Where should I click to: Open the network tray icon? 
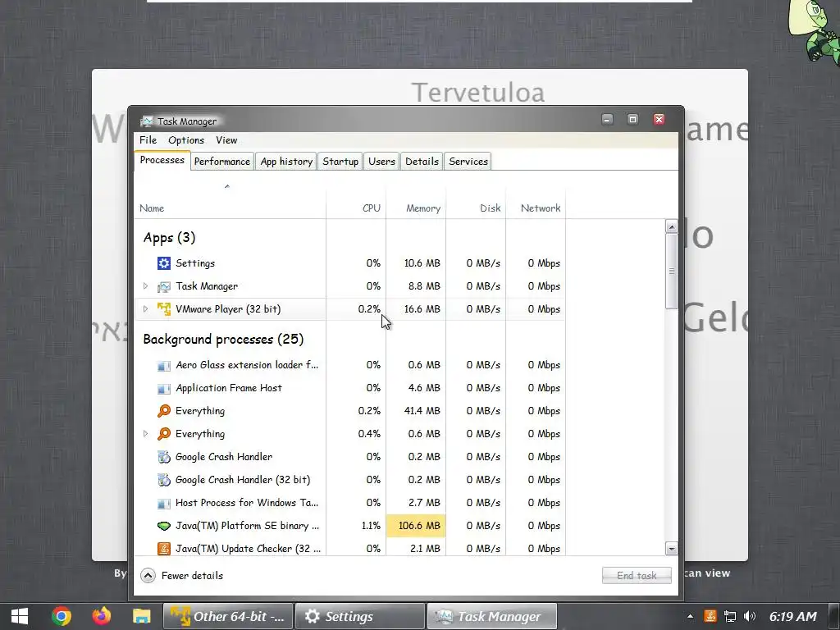pyautogui.click(x=729, y=617)
